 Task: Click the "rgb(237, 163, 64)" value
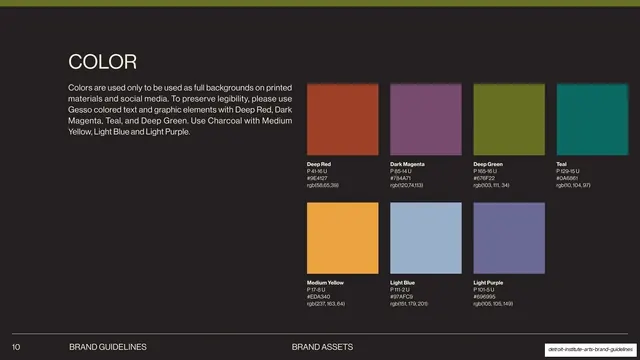click(326, 303)
